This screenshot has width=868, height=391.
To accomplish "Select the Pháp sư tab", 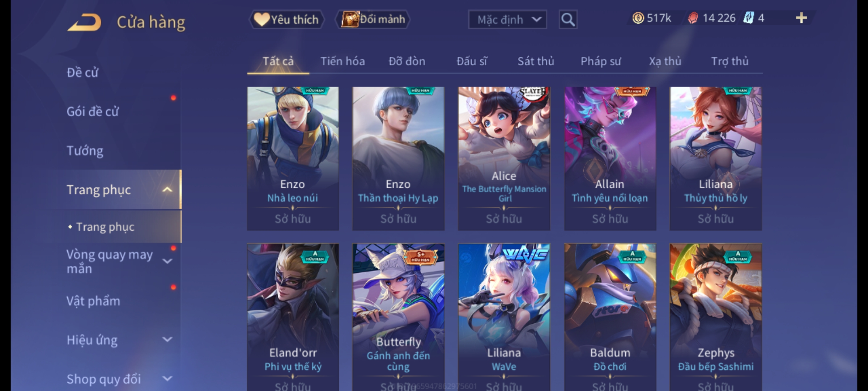I will point(600,61).
